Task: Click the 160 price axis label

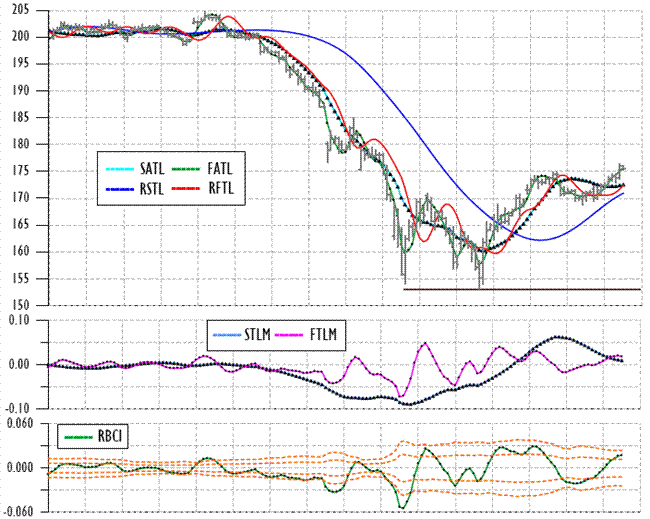Action: tap(21, 251)
